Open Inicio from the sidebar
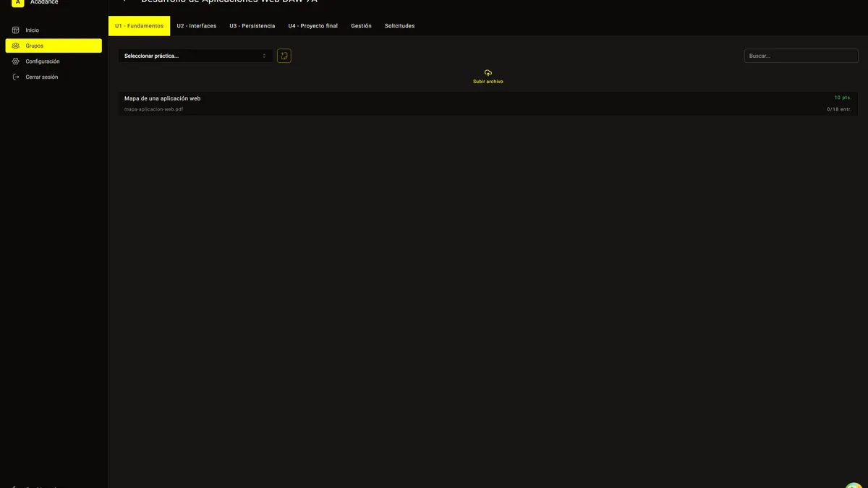Screen dimensions: 868x488 click(x=54, y=30)
